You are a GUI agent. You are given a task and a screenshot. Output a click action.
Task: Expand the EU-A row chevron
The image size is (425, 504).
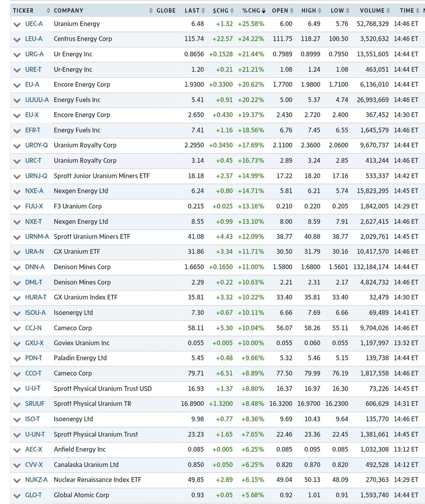[x=17, y=85]
